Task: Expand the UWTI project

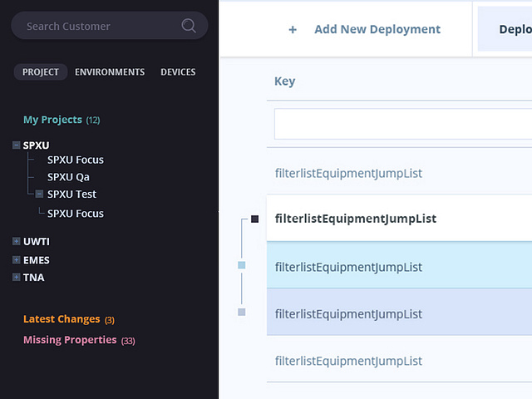Action: pos(16,241)
